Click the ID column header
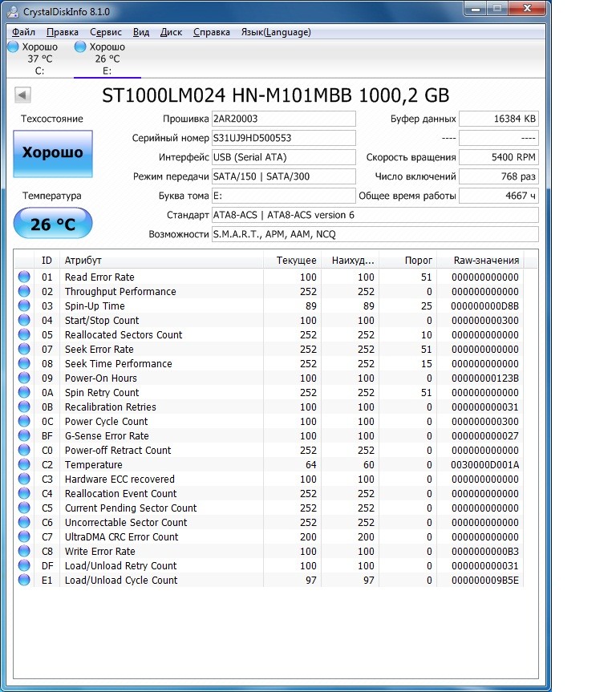The image size is (616, 692). coord(47,261)
